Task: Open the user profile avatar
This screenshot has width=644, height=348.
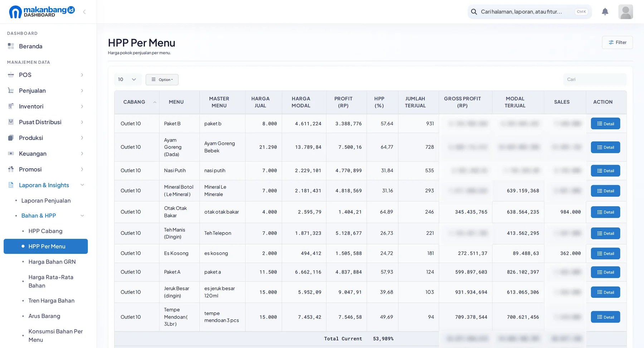Action: pyautogui.click(x=625, y=12)
